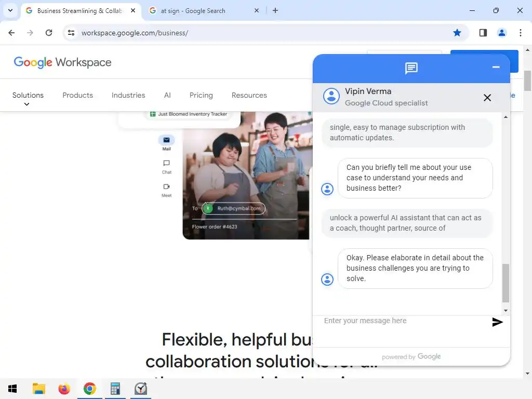Click the Google Workspace logo
532x399 pixels.
[x=62, y=62]
